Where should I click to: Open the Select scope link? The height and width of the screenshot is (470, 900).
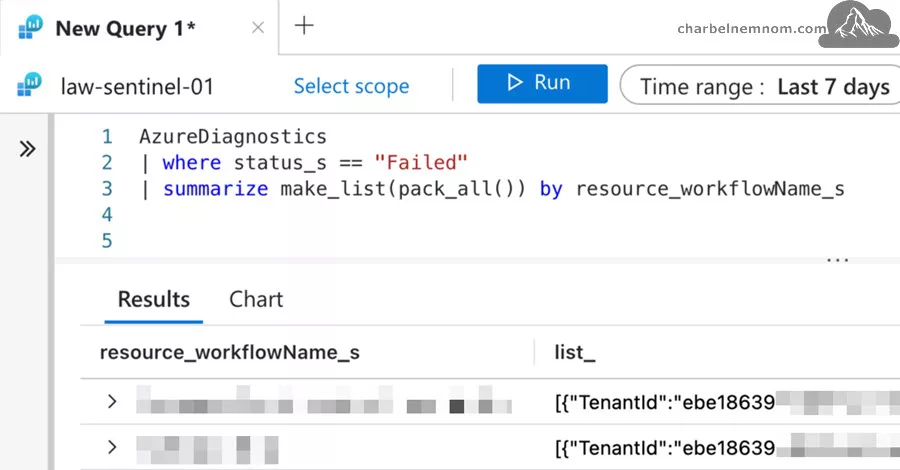click(351, 86)
